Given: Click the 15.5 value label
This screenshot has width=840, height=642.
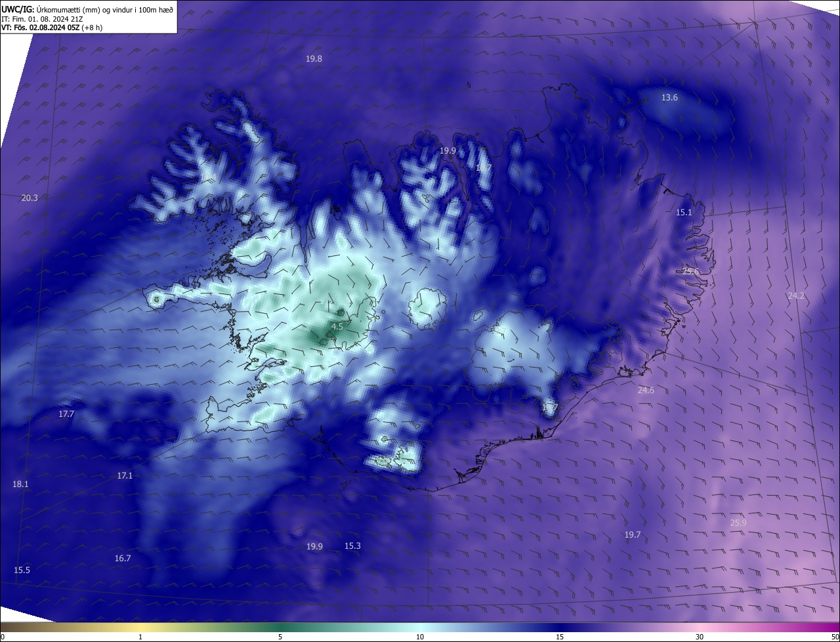Looking at the screenshot, I should pyautogui.click(x=22, y=570).
